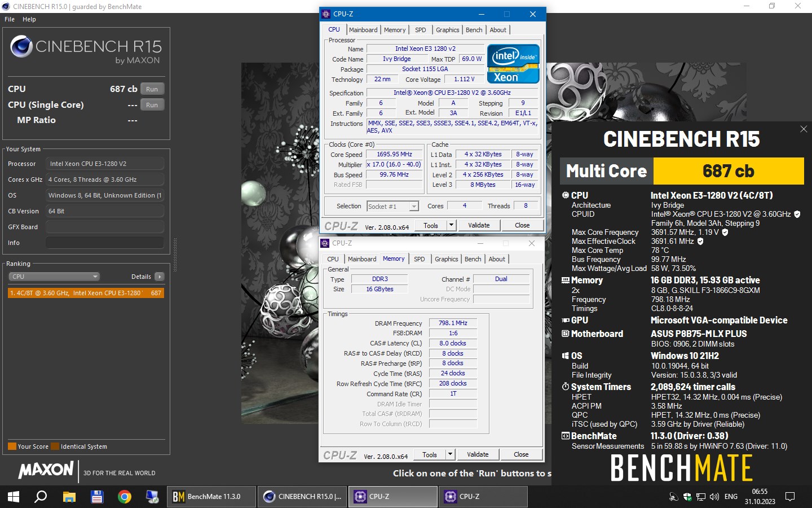The width and height of the screenshot is (812, 508).
Task: Click the System Timers clock icon
Action: tap(566, 387)
